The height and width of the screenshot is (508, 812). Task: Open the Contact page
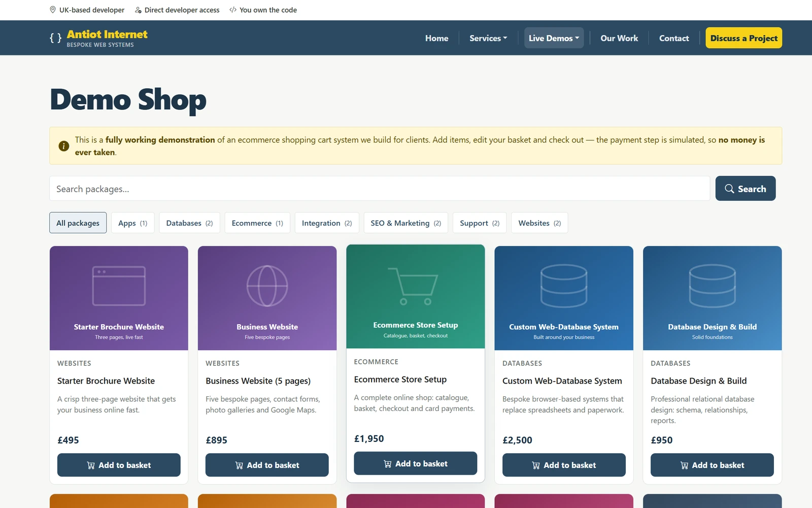tap(674, 38)
